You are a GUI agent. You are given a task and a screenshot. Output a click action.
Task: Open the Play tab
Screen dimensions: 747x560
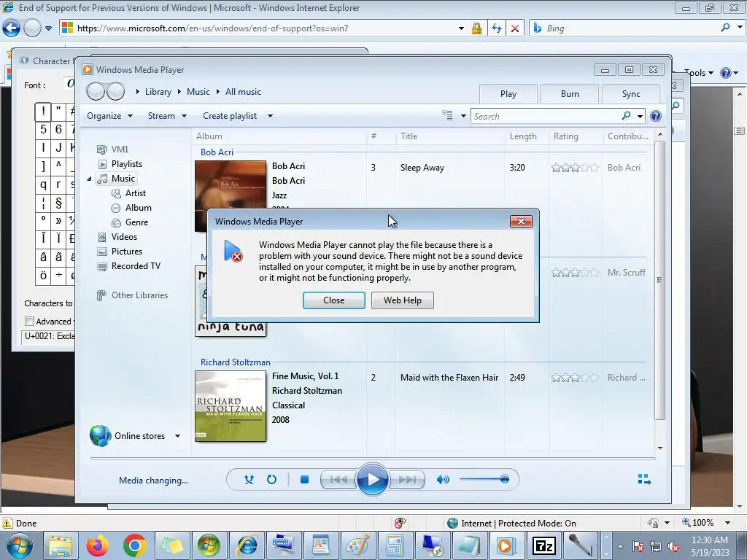(x=508, y=94)
